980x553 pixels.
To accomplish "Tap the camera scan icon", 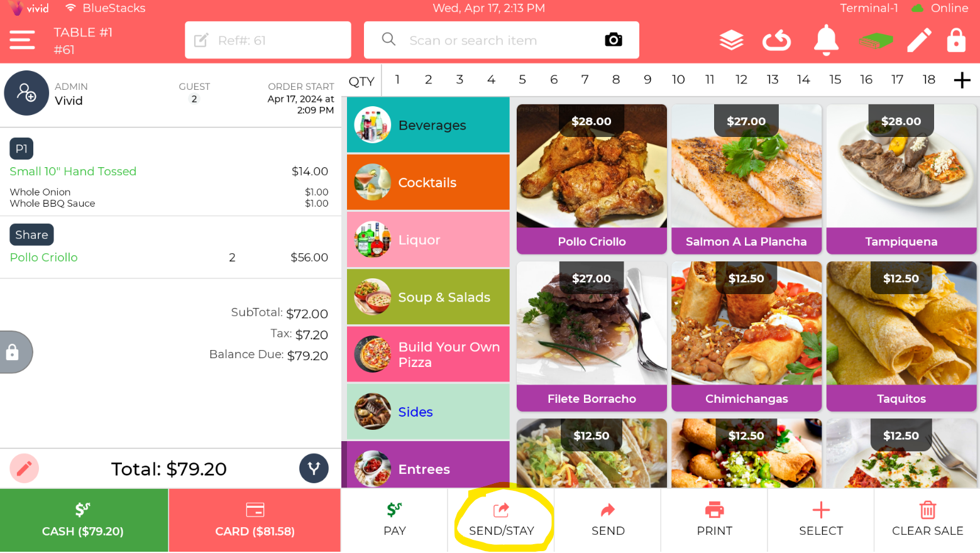I will [613, 40].
